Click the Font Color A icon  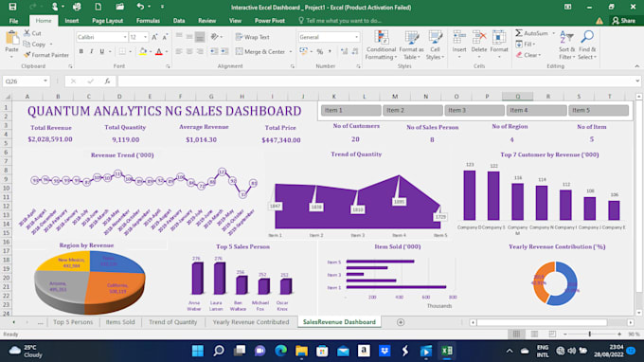159,51
